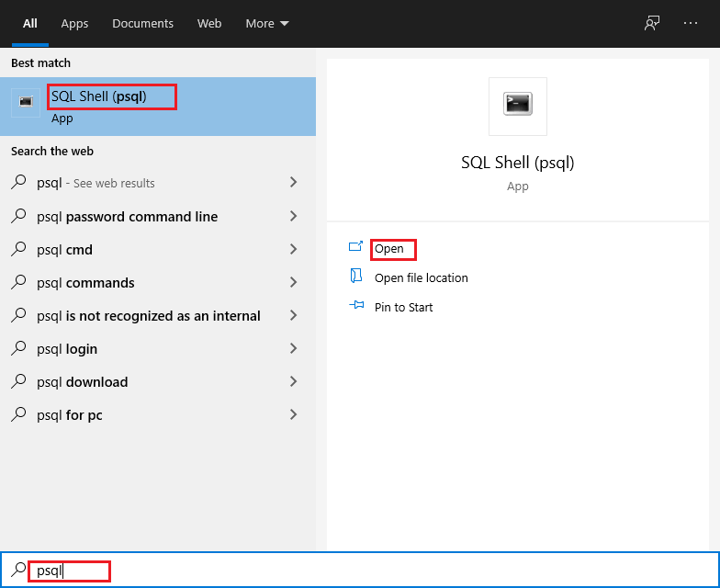Click Open file location
720x588 pixels.
coord(421,277)
